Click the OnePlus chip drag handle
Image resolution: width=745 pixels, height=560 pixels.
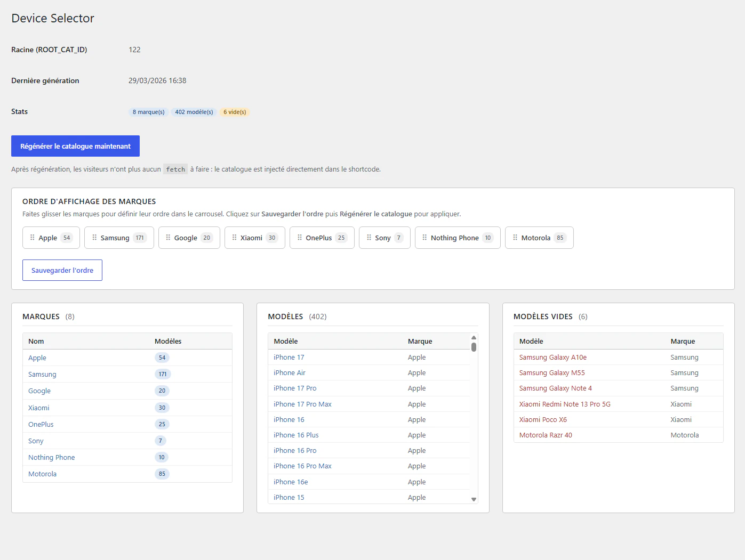point(300,238)
